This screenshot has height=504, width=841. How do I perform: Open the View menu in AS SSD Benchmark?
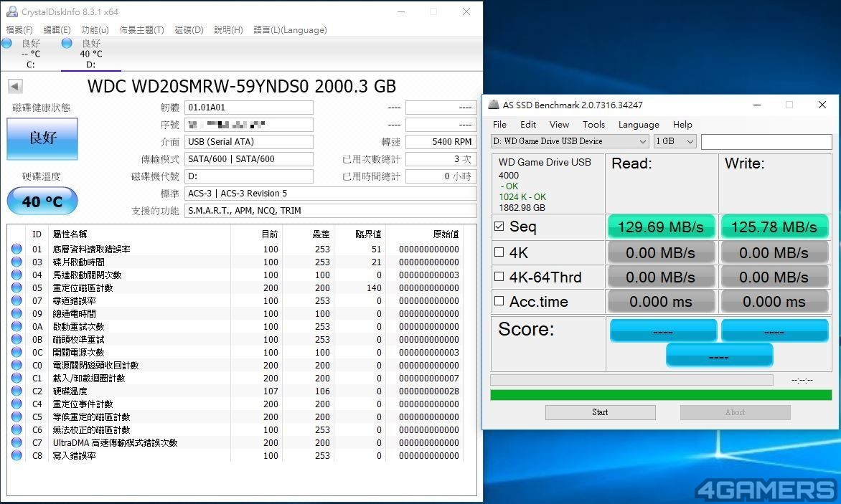pos(559,124)
